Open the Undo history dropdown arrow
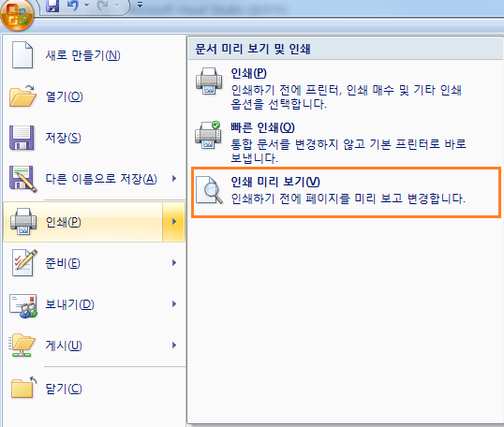504x427 pixels. [x=86, y=5]
